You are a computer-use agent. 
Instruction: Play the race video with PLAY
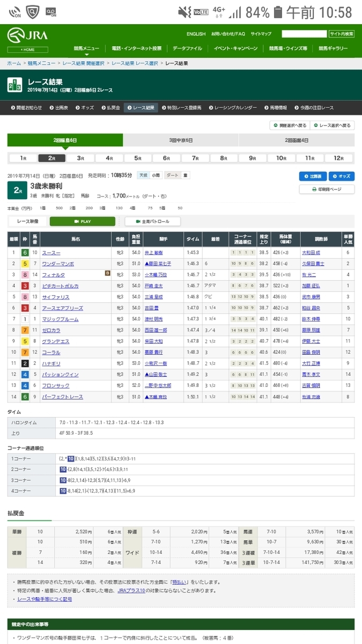coord(83,221)
